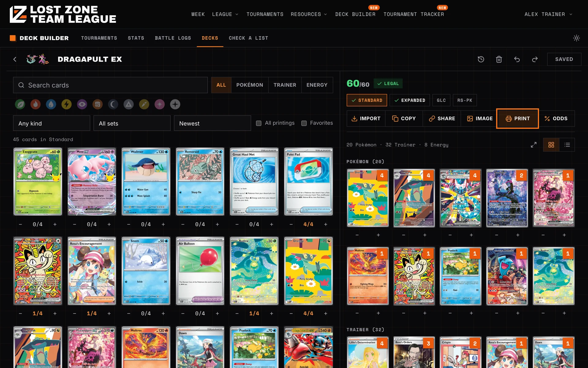Show All card types filter

(221, 85)
